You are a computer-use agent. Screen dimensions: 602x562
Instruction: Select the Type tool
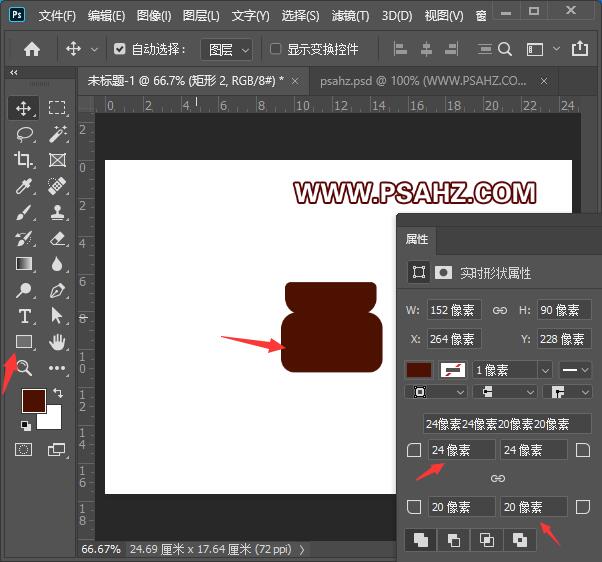25,316
